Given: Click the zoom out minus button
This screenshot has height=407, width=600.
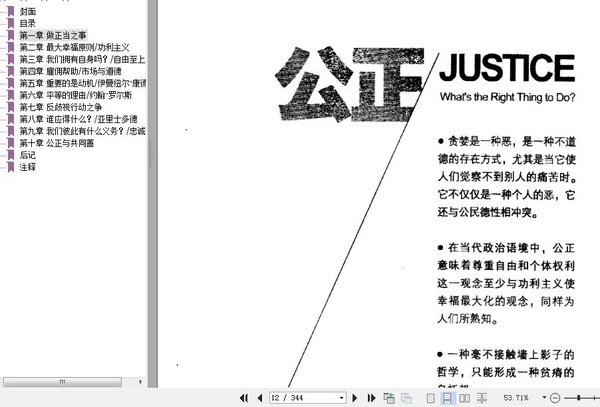Looking at the screenshot, I should (x=555, y=398).
